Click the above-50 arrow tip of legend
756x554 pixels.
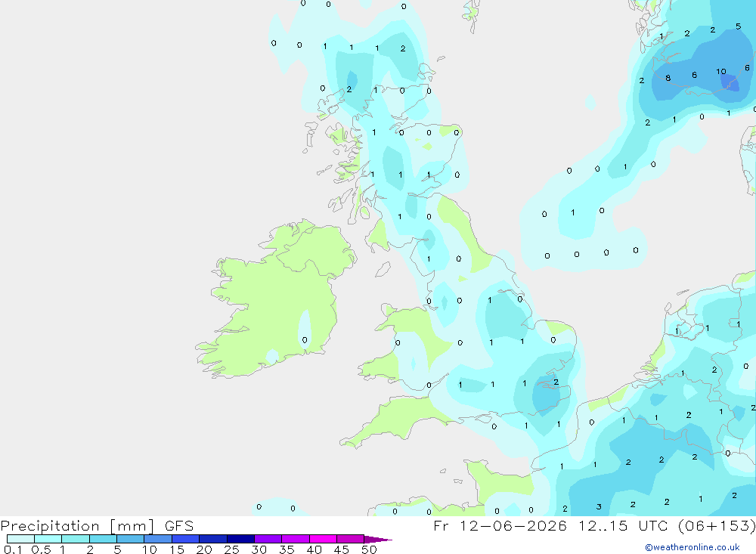(377, 539)
